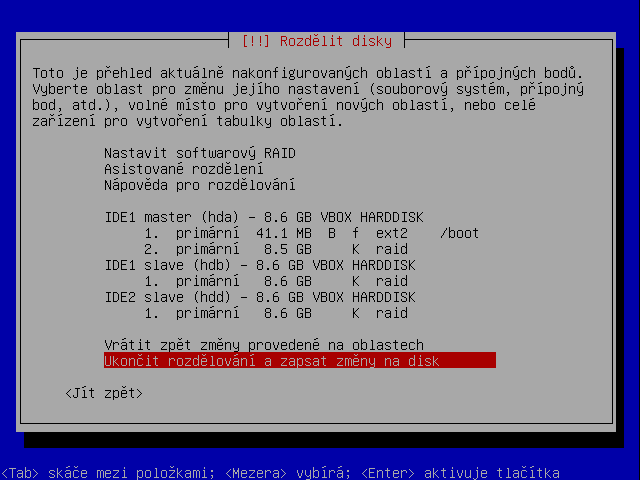Select Nastavit softwarový RAID option
The height and width of the screenshot is (480, 640).
[x=200, y=153]
